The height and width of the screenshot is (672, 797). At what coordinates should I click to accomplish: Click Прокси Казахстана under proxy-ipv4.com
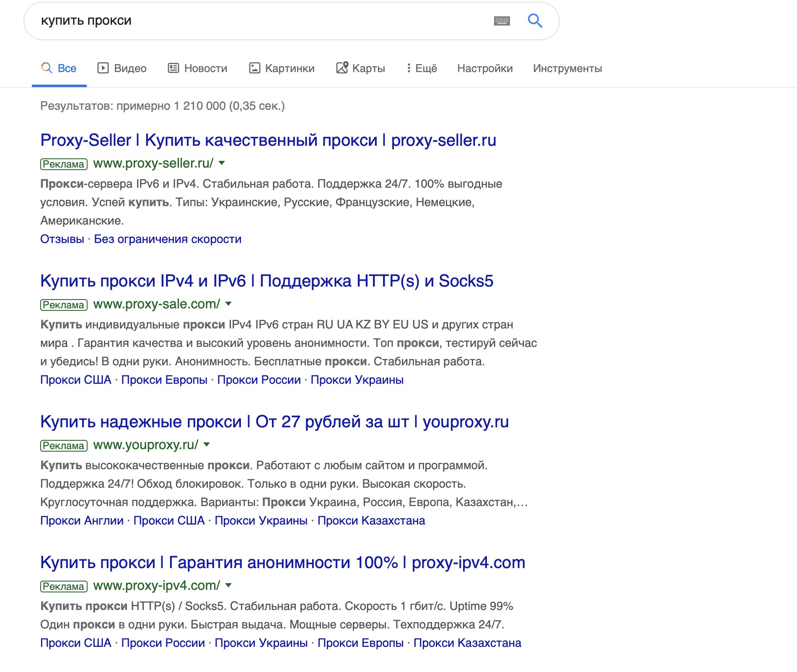coord(467,643)
